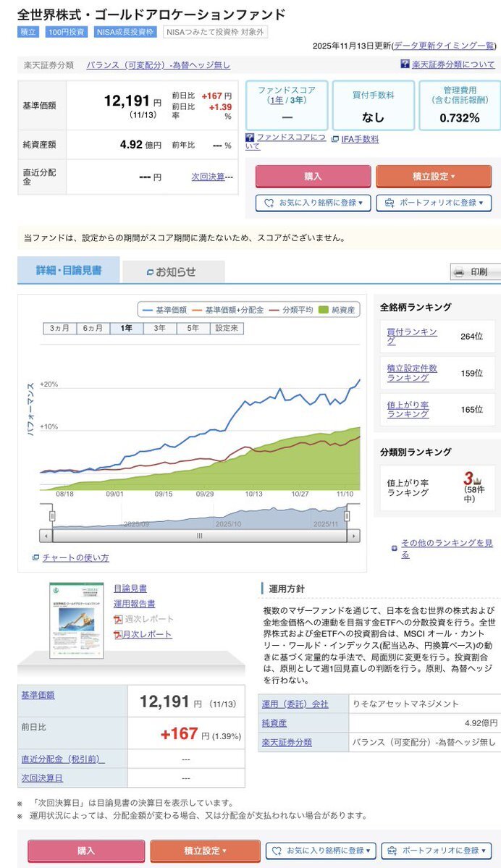Open the 楽天証券分類 link in the fund info table
This screenshot has width=501, height=868.
pyautogui.click(x=287, y=742)
